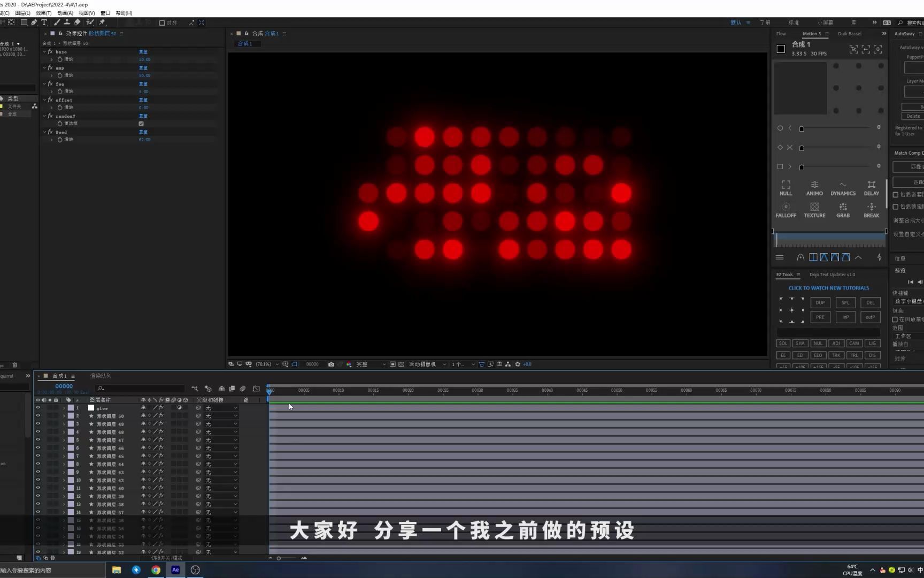Viewport: 924px width, 578px height.
Task: Toggle the first checkbox under Match Comp
Action: point(895,194)
